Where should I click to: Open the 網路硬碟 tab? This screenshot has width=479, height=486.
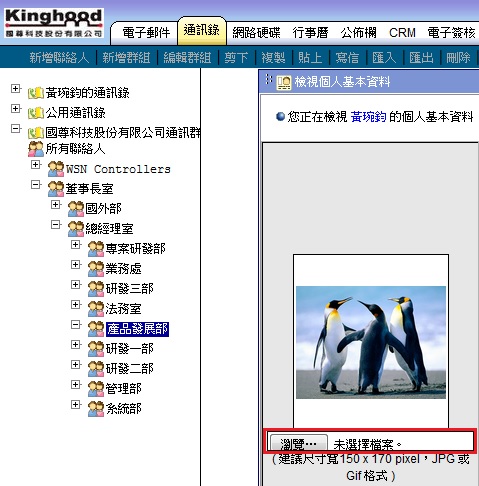pyautogui.click(x=256, y=33)
